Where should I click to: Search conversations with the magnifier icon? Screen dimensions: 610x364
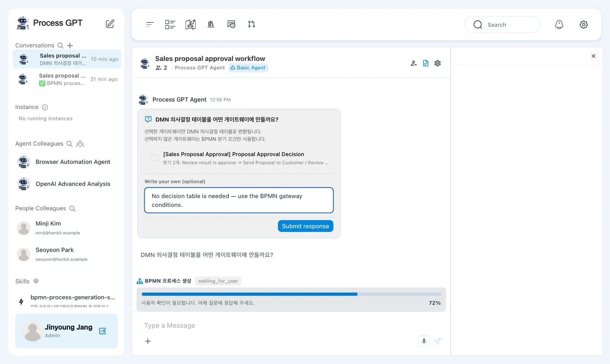point(60,45)
